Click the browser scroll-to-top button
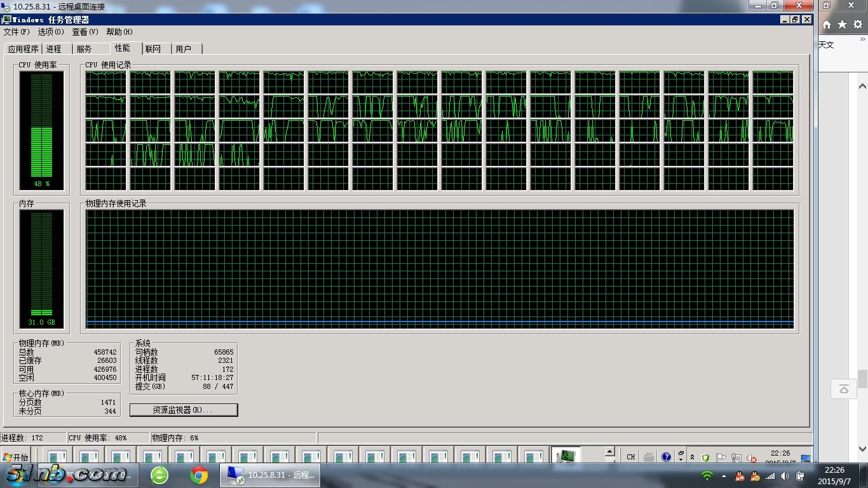 tap(844, 389)
